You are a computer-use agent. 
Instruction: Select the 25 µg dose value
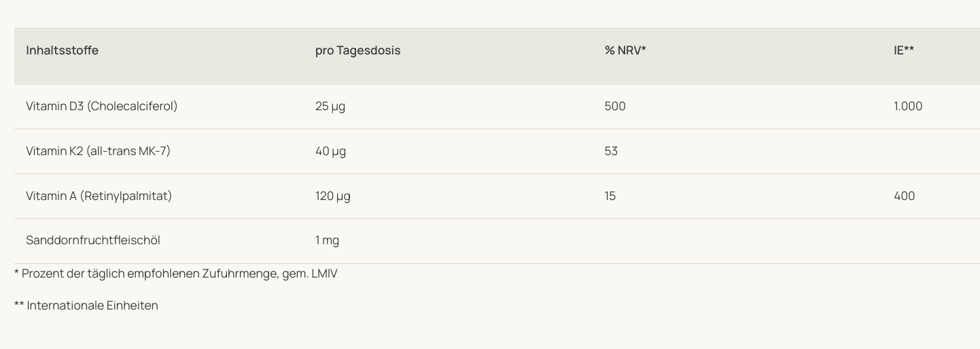click(330, 106)
